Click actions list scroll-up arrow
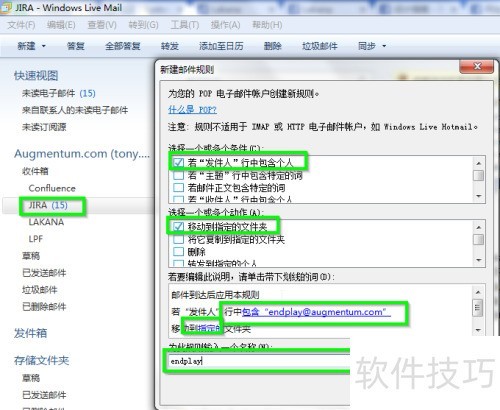500x410 pixels. [479, 227]
